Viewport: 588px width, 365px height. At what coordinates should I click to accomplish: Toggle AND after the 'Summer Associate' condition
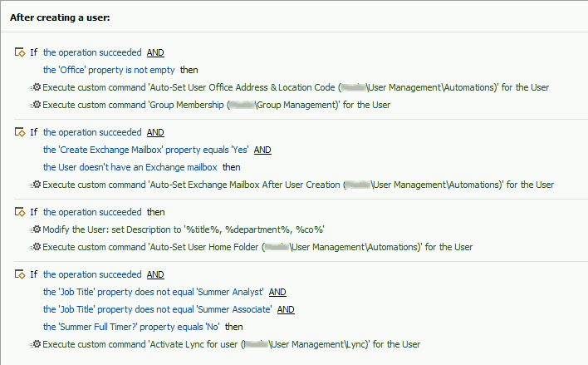tap(286, 309)
